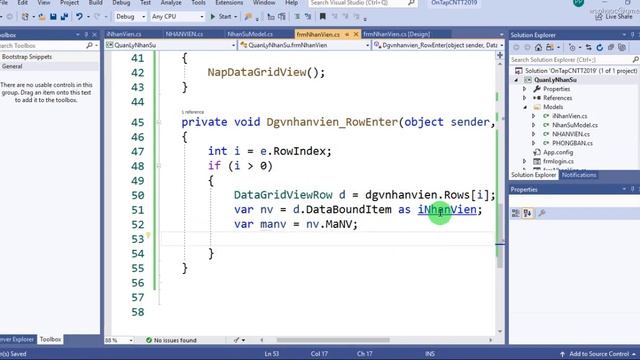This screenshot has width=640, height=360.
Task: Click the Search Toolbox field
Action: tap(43, 45)
